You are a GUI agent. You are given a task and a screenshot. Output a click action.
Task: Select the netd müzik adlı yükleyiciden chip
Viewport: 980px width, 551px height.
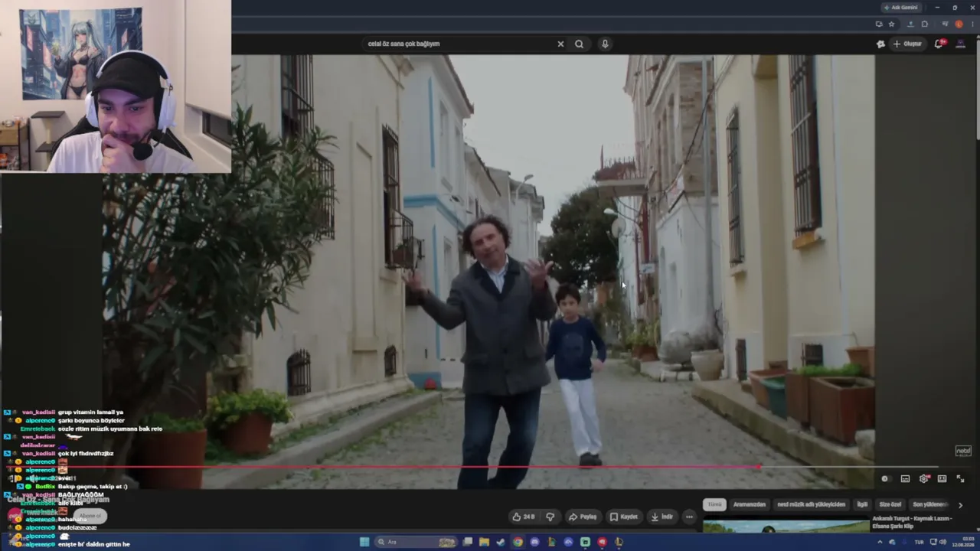812,504
